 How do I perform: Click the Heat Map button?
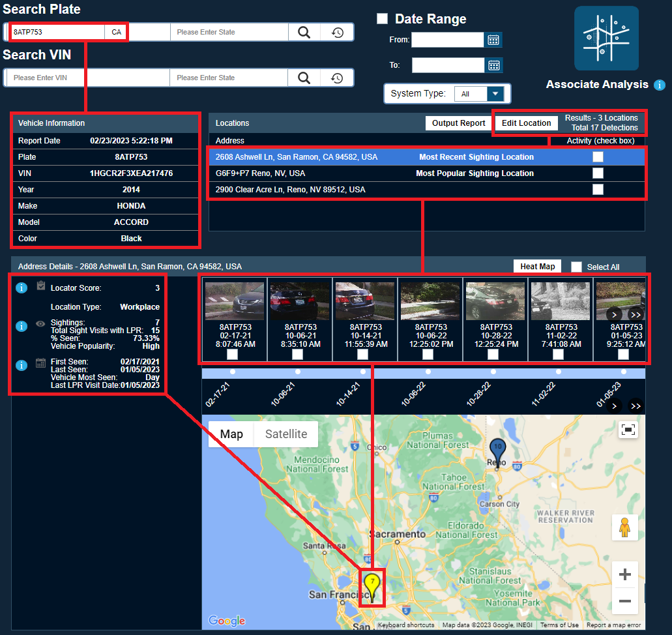[537, 266]
